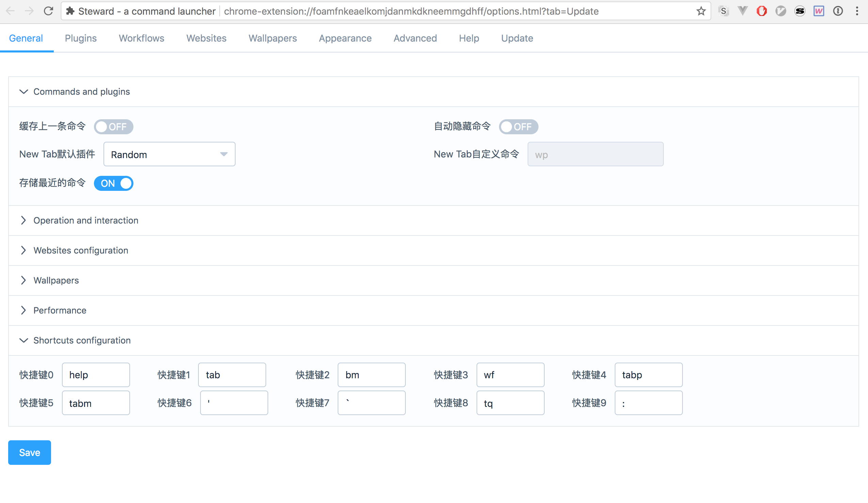Click the black S circle extension icon
The image size is (868, 503).
pos(800,11)
